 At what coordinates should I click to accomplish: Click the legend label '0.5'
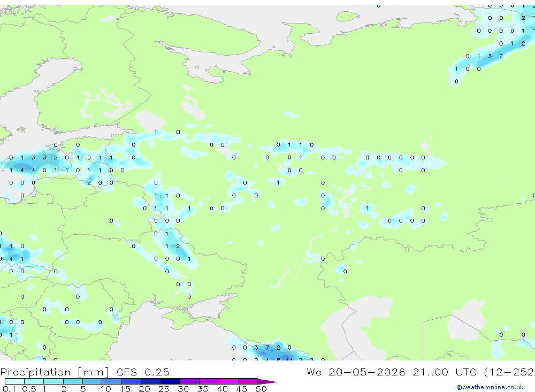click(29, 389)
